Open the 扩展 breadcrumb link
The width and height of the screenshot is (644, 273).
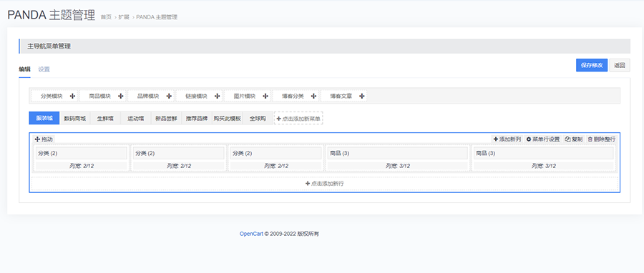pyautogui.click(x=124, y=17)
